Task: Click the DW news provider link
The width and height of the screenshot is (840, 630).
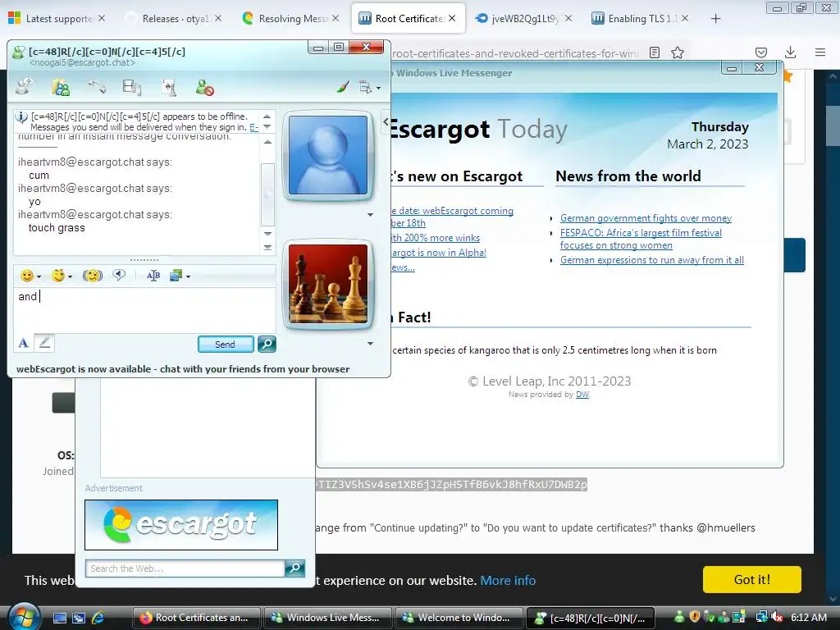Action: tap(582, 395)
